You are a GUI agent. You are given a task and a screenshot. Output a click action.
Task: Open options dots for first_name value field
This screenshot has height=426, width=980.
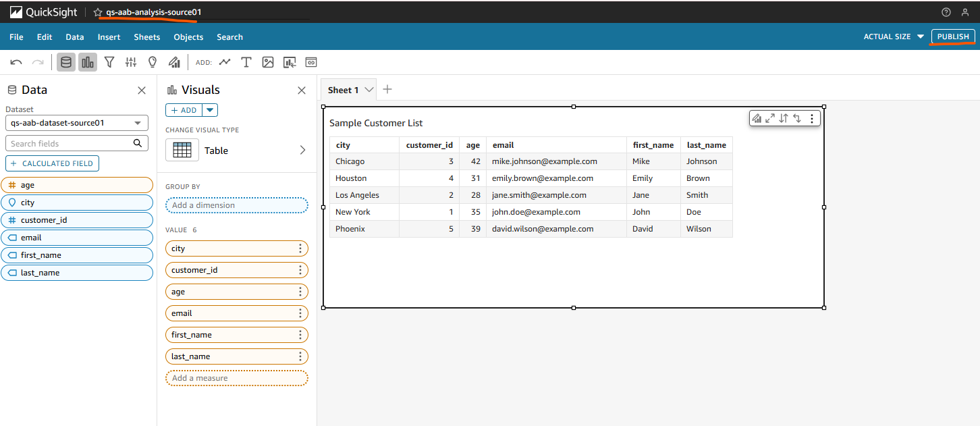(x=300, y=335)
